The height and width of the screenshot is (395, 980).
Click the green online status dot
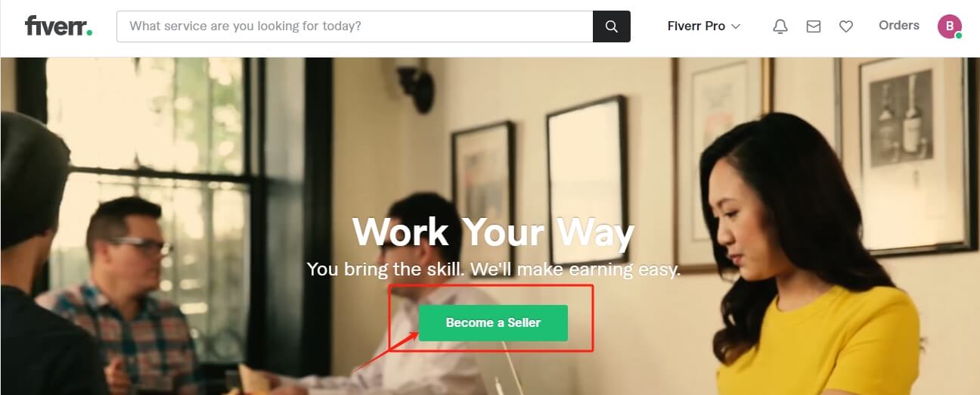pos(958,35)
